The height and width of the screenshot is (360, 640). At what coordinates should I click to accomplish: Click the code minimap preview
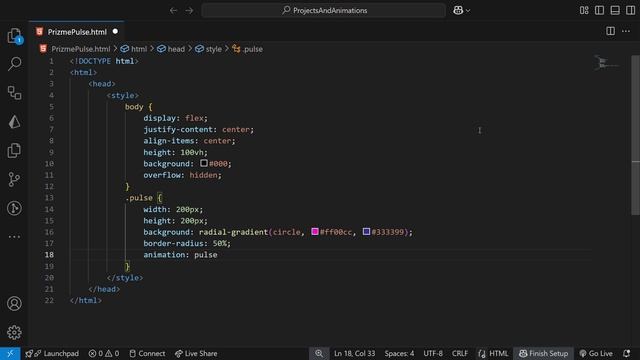coord(607,63)
